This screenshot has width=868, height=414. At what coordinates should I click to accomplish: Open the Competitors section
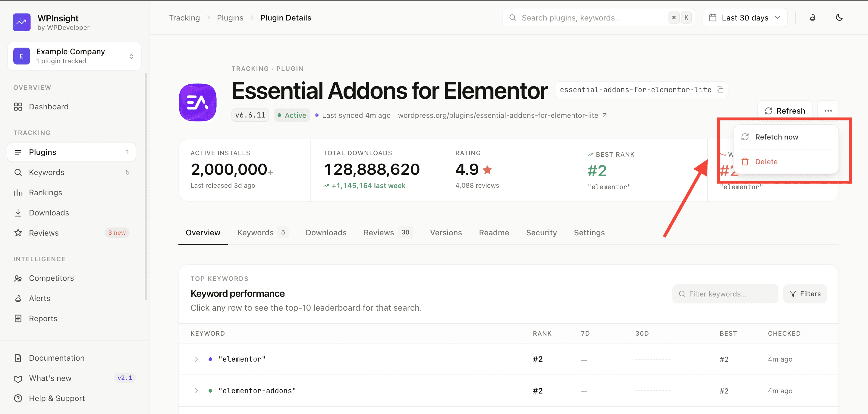click(71, 278)
